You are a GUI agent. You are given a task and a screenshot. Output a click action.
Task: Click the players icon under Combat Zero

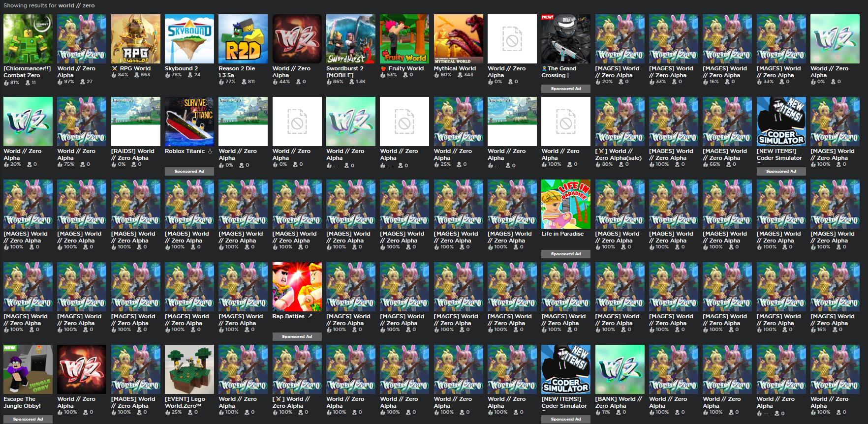(x=27, y=83)
